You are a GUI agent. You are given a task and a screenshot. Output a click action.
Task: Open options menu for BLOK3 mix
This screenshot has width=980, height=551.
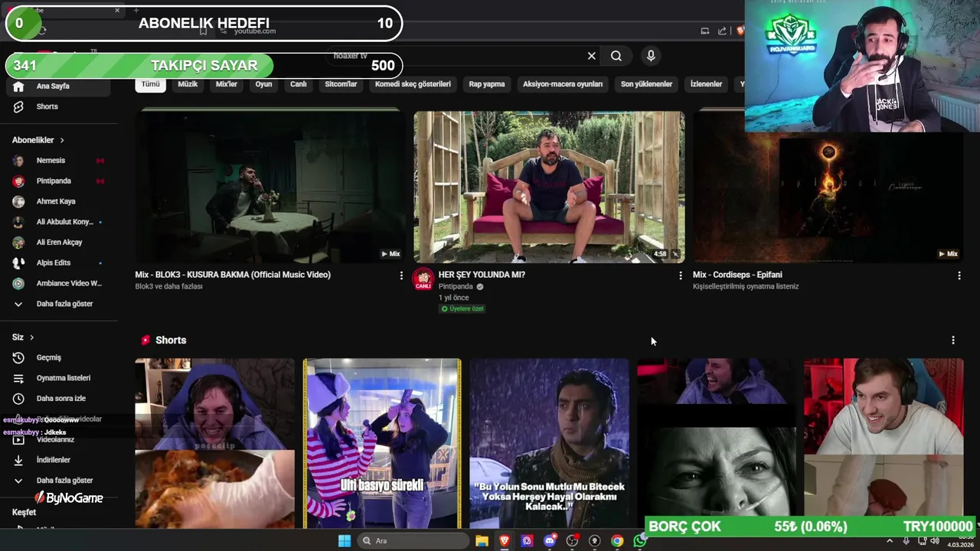tap(401, 275)
